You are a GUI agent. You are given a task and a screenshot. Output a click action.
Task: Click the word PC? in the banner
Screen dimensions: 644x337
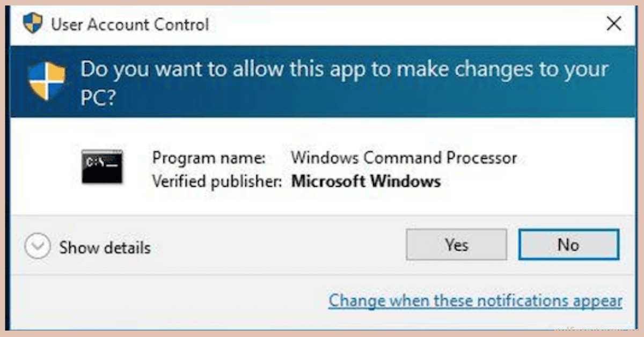pyautogui.click(x=98, y=98)
